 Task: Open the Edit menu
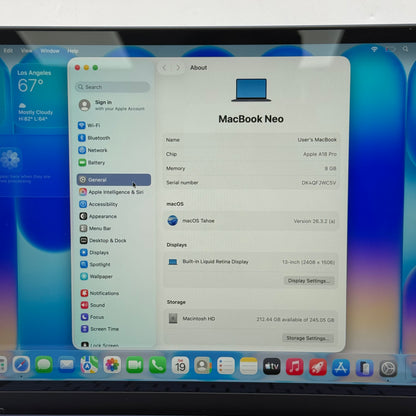coord(8,51)
